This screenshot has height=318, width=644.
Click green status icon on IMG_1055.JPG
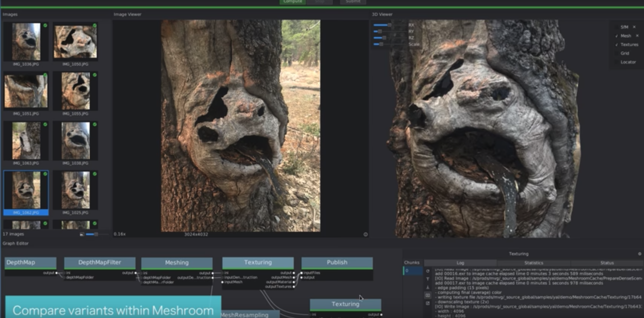click(95, 75)
